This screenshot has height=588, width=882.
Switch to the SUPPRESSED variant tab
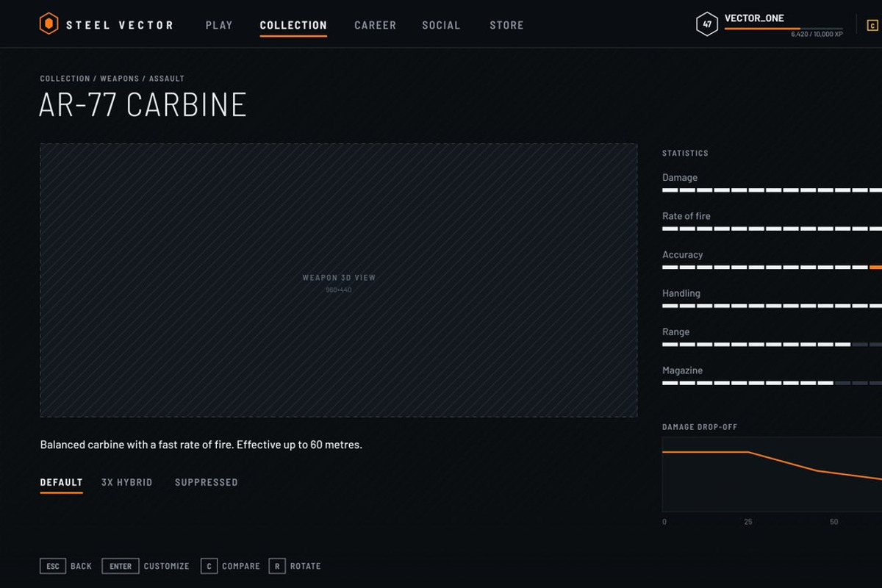(207, 482)
